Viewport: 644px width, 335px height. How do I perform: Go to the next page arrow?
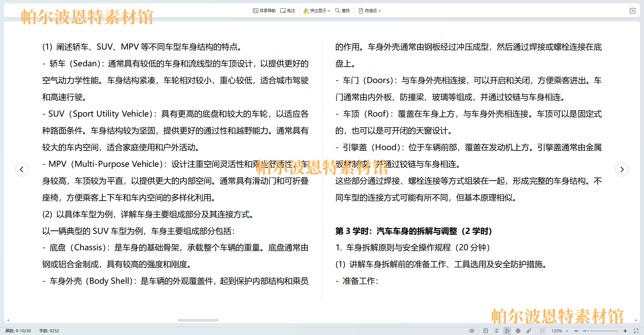622,169
